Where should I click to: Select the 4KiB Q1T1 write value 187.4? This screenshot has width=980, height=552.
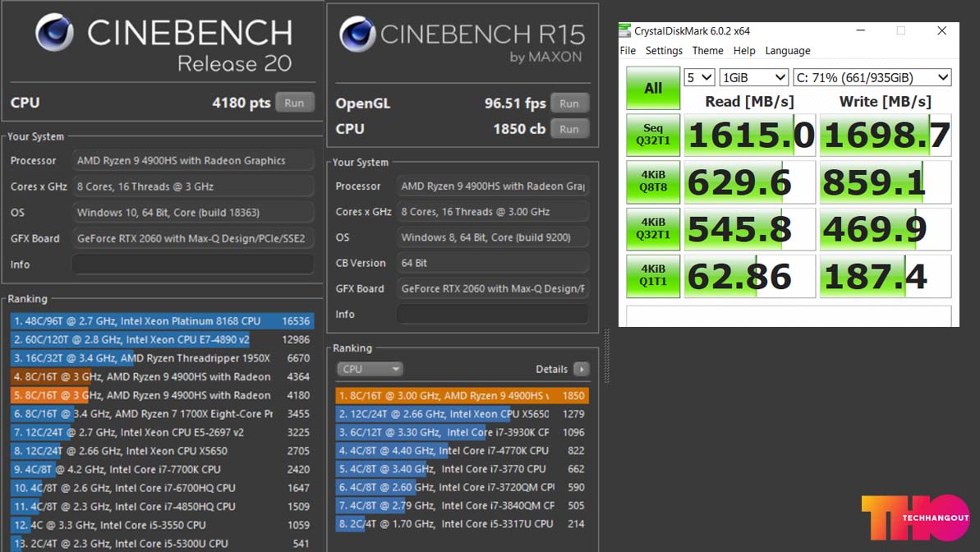click(x=886, y=276)
